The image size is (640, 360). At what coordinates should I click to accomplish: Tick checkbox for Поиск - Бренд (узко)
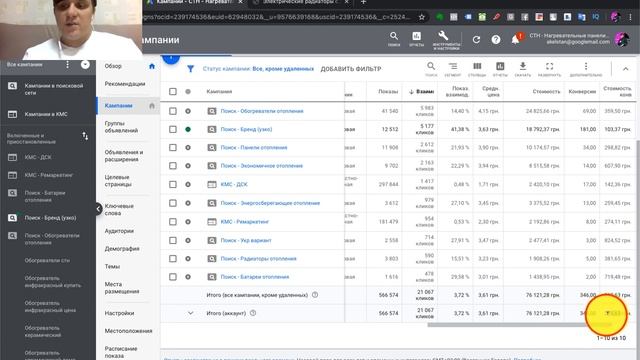(x=173, y=129)
